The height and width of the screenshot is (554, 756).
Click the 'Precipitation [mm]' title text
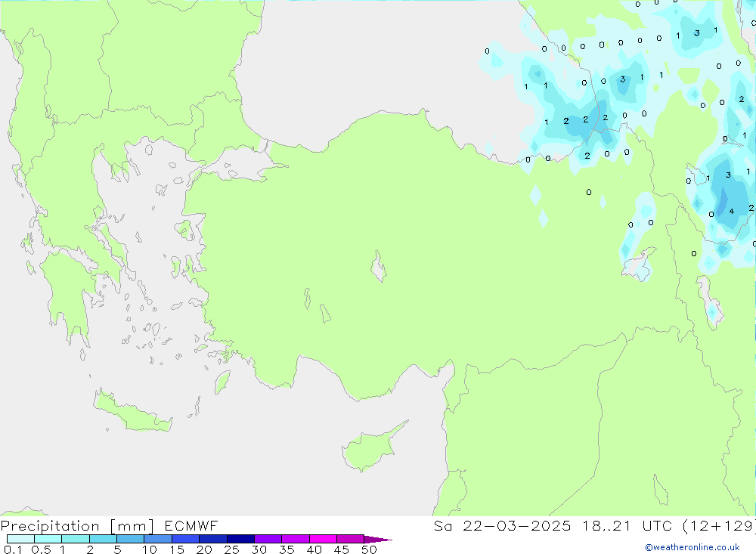click(x=77, y=526)
